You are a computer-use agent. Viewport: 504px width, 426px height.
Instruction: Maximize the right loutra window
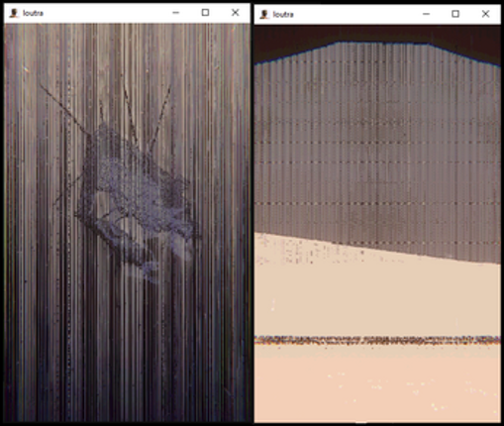tap(455, 14)
